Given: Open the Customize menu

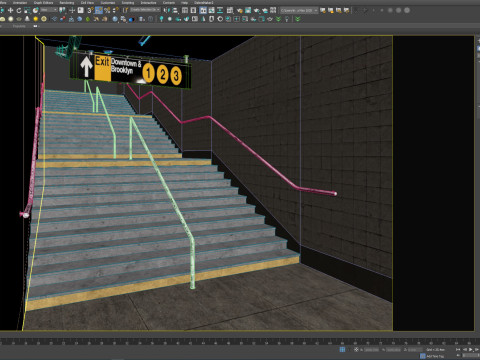Looking at the screenshot, I should click(108, 3).
